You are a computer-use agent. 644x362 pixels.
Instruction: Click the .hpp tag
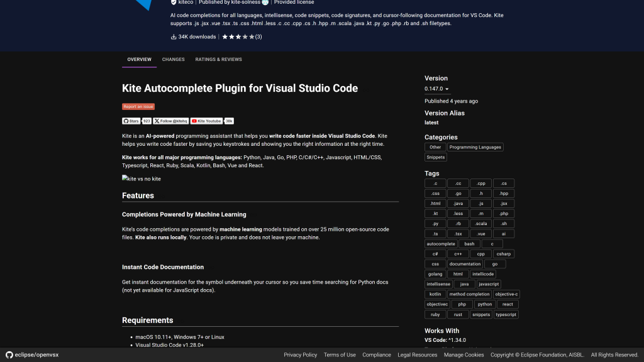504,194
